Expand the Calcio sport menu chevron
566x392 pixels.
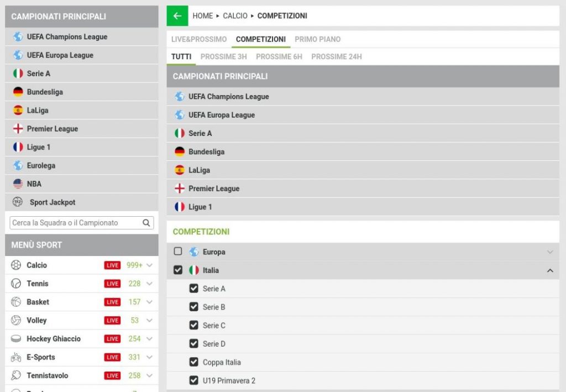pos(149,265)
